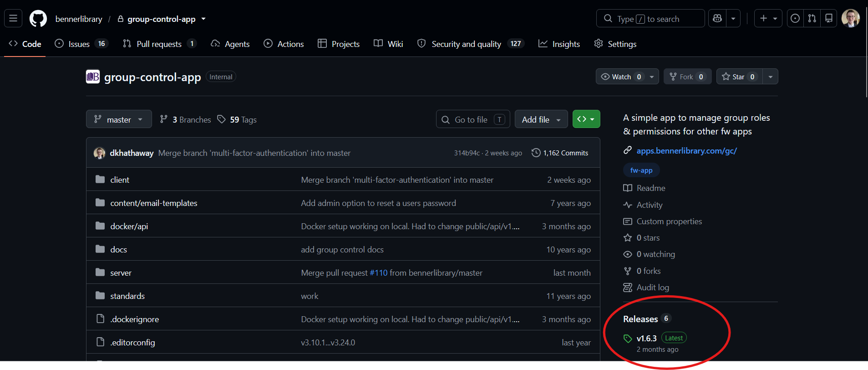This screenshot has height=370, width=868.
Task: Switch to the Pull requests tab
Action: click(159, 44)
